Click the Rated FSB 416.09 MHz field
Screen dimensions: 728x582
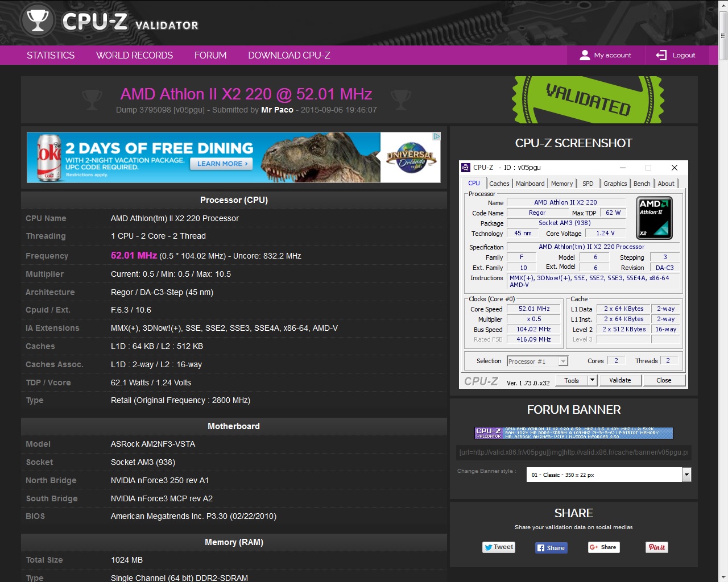(x=533, y=339)
